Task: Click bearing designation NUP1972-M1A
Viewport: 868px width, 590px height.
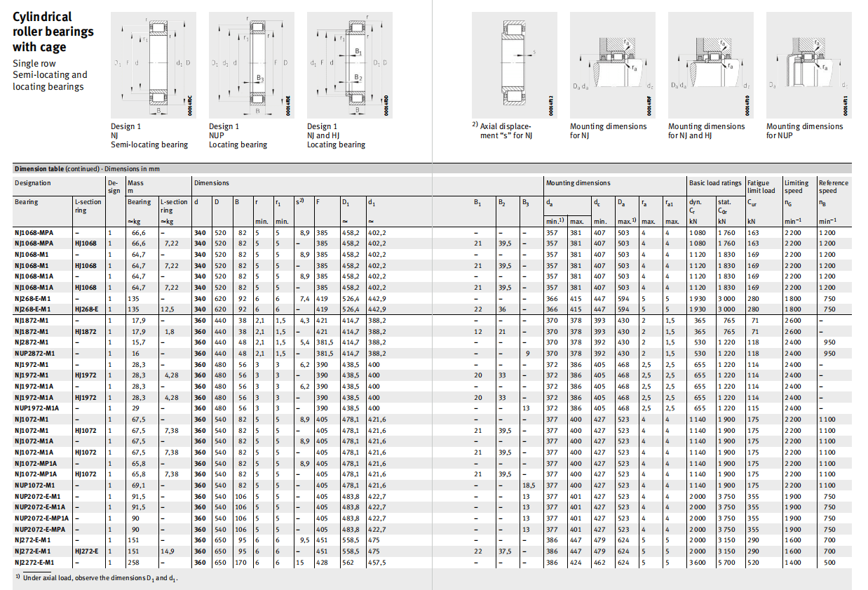Action: point(36,408)
